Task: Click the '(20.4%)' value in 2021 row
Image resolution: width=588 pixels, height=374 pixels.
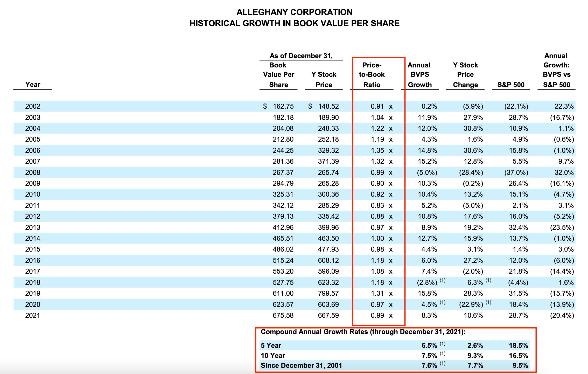Action: click(562, 315)
